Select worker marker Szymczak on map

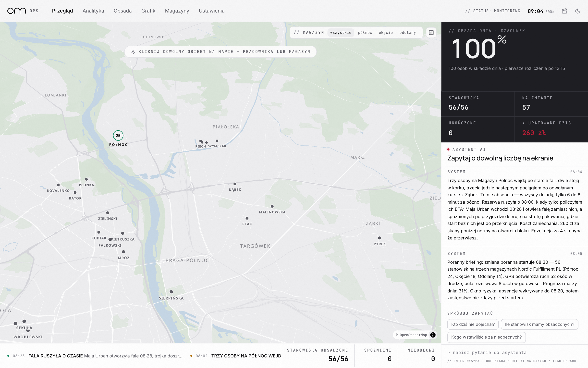click(x=217, y=141)
